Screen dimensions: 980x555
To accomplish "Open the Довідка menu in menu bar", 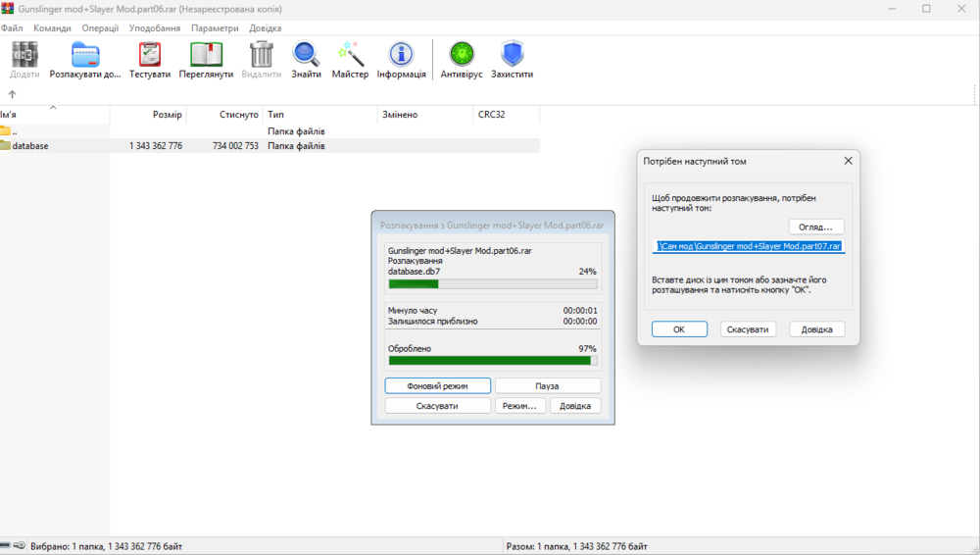I will (265, 28).
